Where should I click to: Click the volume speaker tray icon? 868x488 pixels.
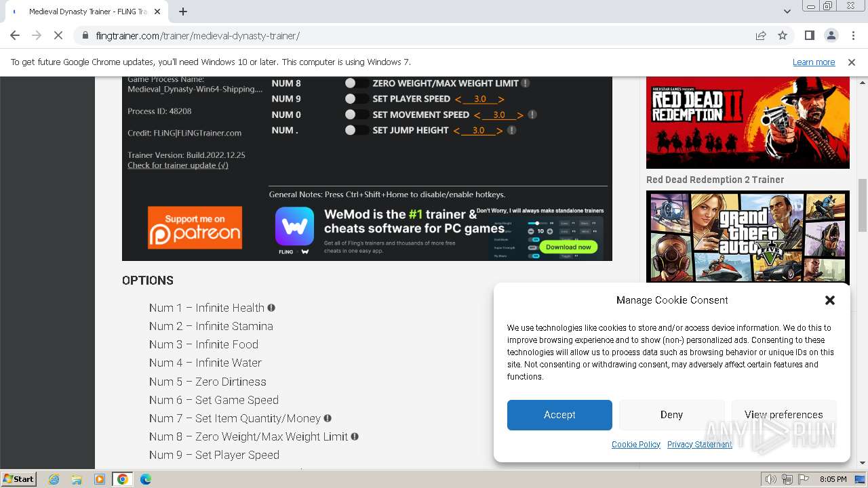(x=771, y=479)
